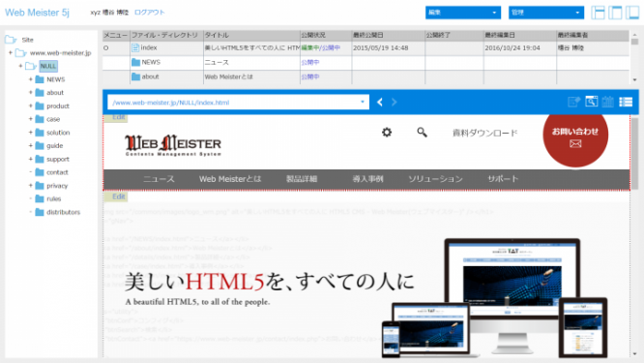
Task: Click the 製品詳細 navigation item
Action: click(x=302, y=179)
